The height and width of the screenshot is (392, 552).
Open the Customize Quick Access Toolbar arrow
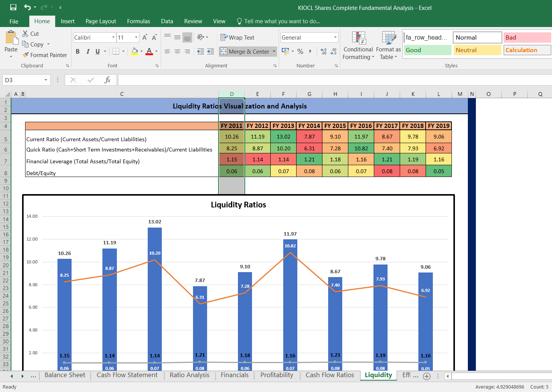(60, 7)
